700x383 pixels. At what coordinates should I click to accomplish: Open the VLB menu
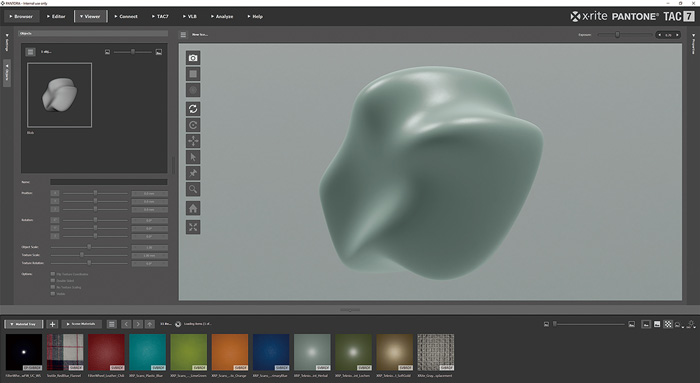(x=190, y=17)
